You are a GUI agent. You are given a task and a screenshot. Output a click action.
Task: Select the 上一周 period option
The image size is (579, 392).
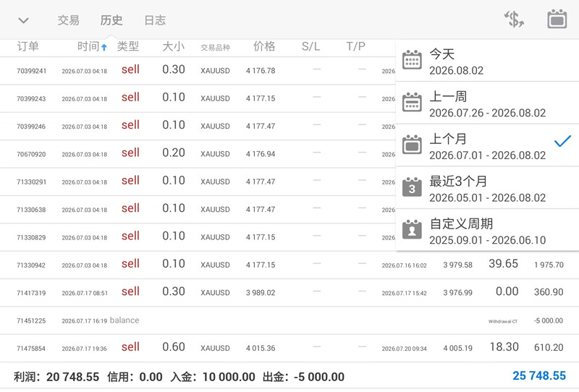(x=487, y=103)
